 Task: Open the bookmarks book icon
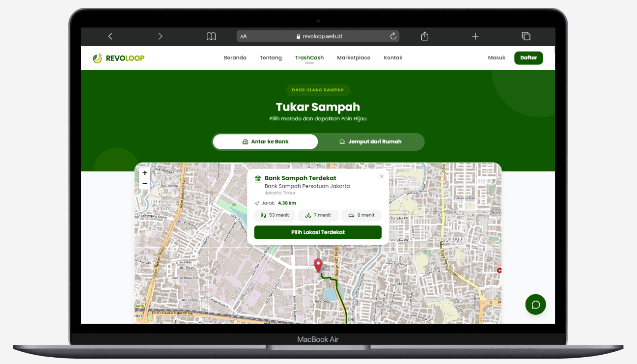211,36
